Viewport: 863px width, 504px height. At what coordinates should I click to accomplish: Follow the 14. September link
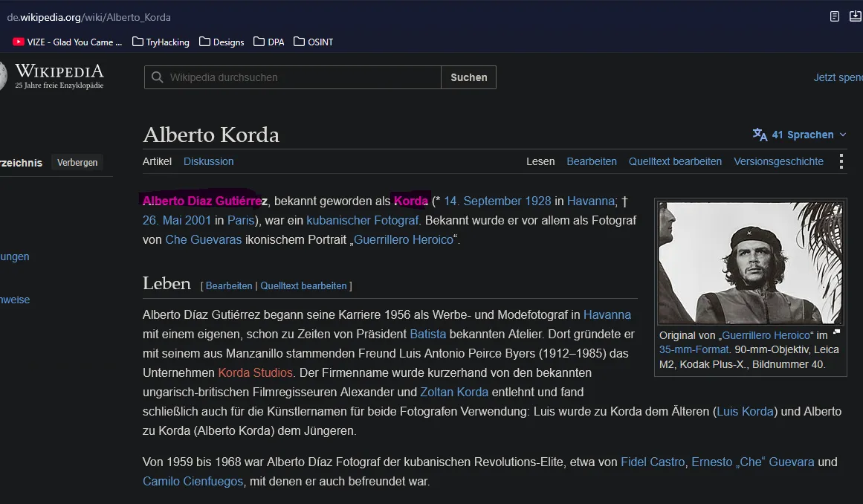[482, 201]
